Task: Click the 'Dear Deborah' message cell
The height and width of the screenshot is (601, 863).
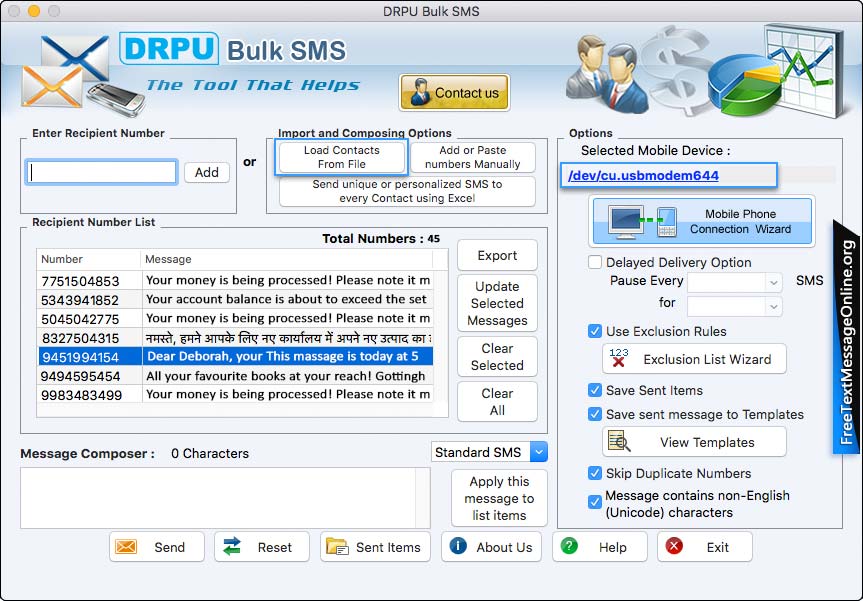Action: (x=287, y=357)
